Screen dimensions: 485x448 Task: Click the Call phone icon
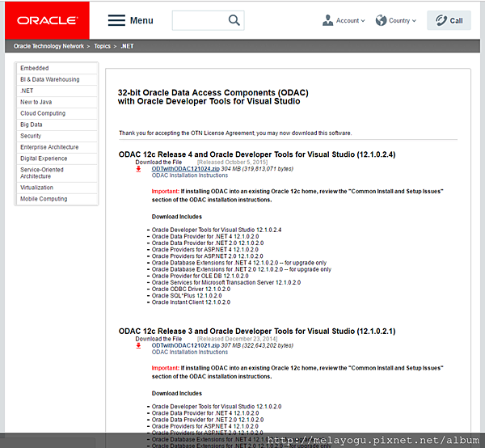pyautogui.click(x=441, y=20)
